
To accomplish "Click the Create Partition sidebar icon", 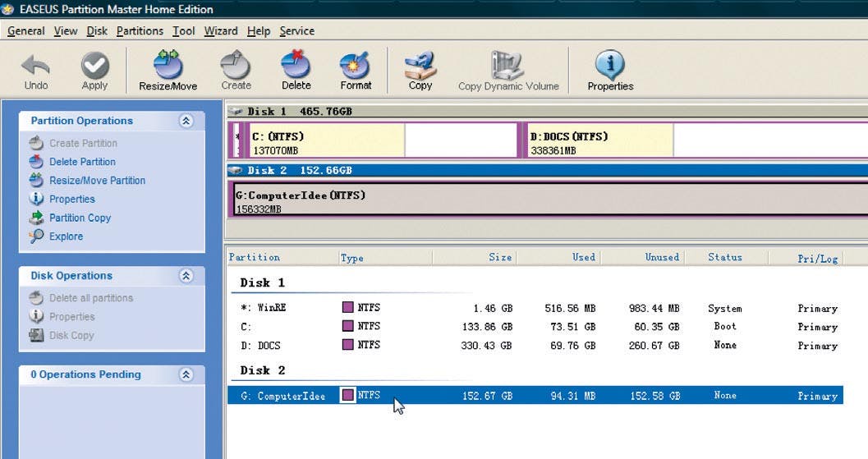I will pos(36,143).
